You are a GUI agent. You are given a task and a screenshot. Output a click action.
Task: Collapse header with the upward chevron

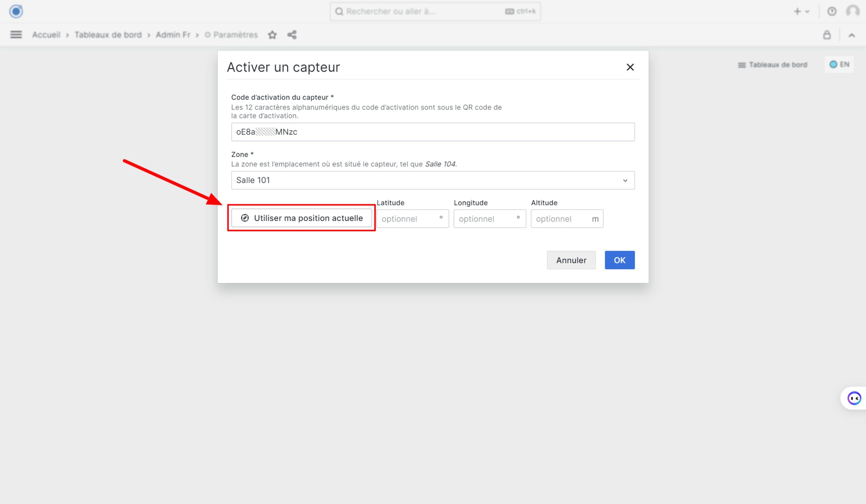pos(851,35)
